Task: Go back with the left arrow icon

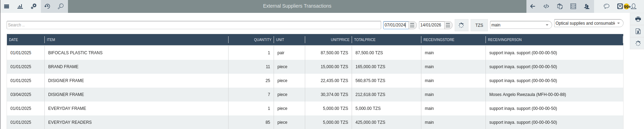Action: 533,6
